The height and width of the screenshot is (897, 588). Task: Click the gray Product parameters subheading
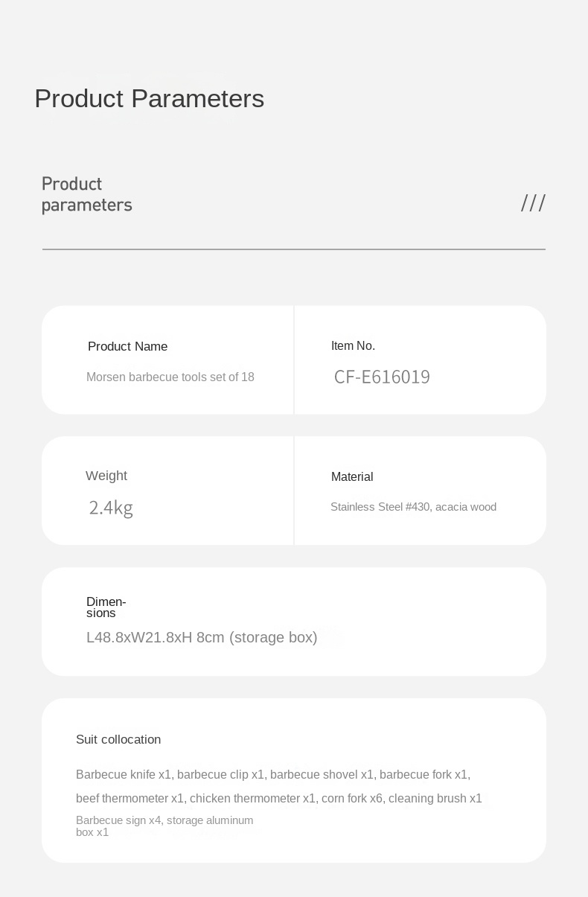86,194
